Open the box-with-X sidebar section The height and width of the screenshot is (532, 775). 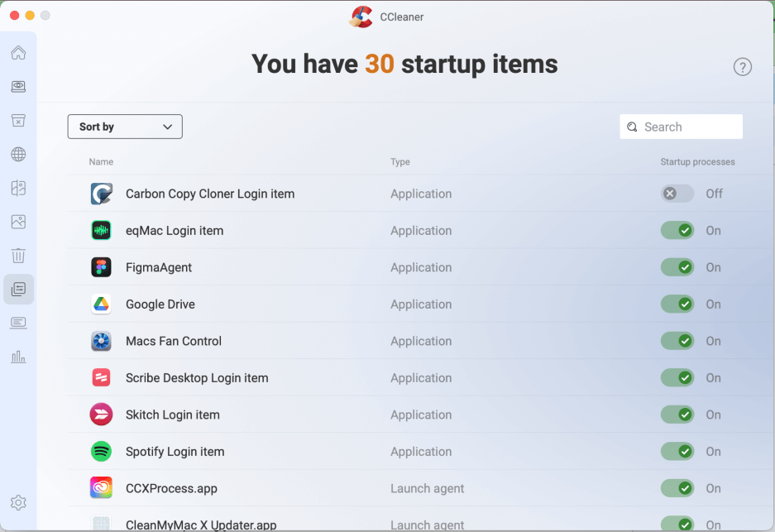click(x=18, y=120)
